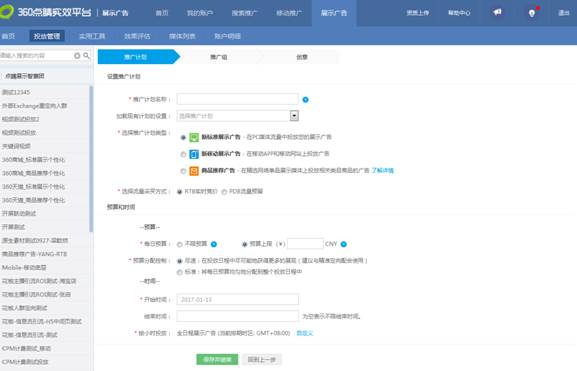577x371 pixels.
Task: Click the blue mobile display ad icon
Action: tap(194, 154)
